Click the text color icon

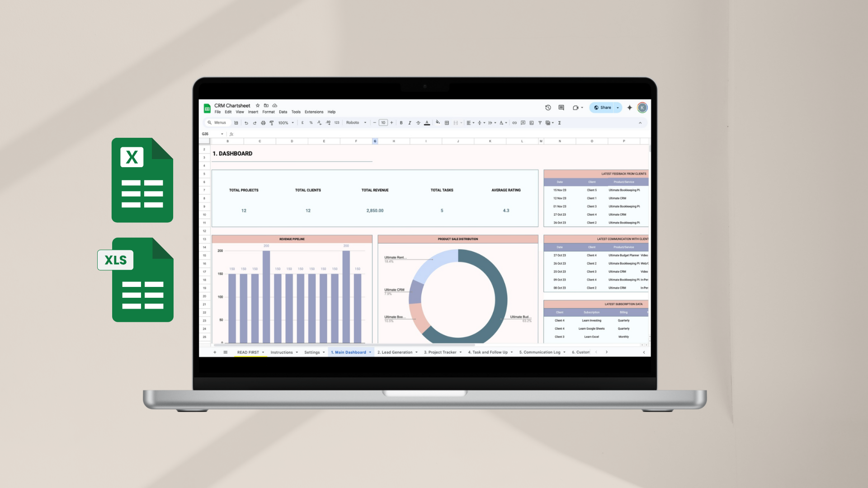point(427,123)
